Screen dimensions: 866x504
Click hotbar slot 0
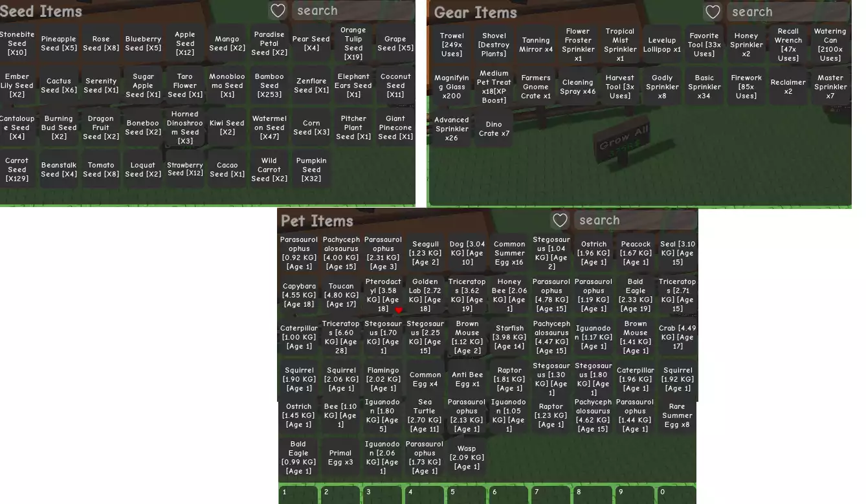point(677,494)
